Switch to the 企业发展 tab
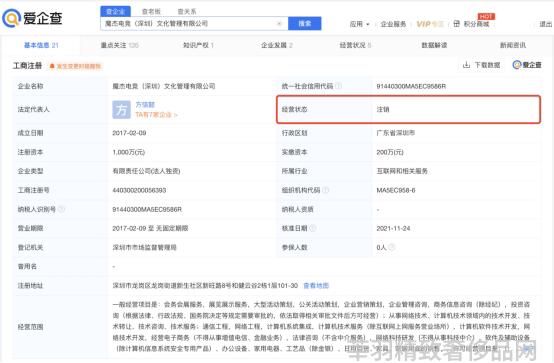The image size is (554, 363). pos(277,45)
